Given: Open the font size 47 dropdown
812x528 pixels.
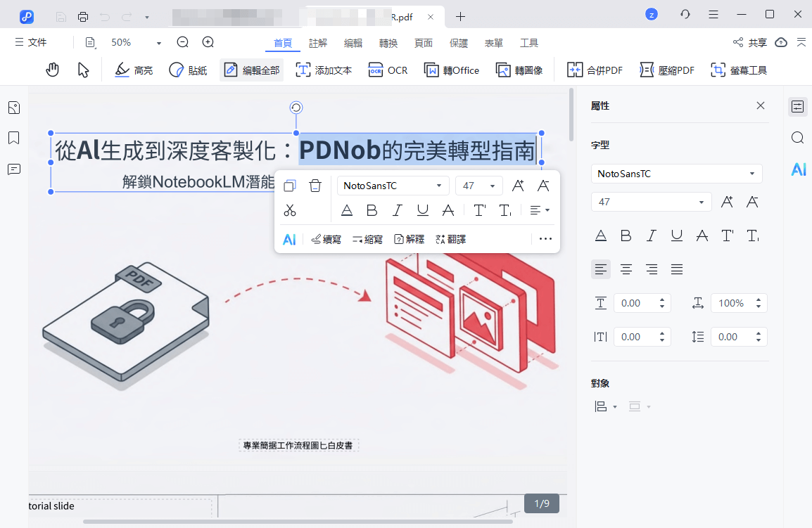Looking at the screenshot, I should (x=478, y=185).
